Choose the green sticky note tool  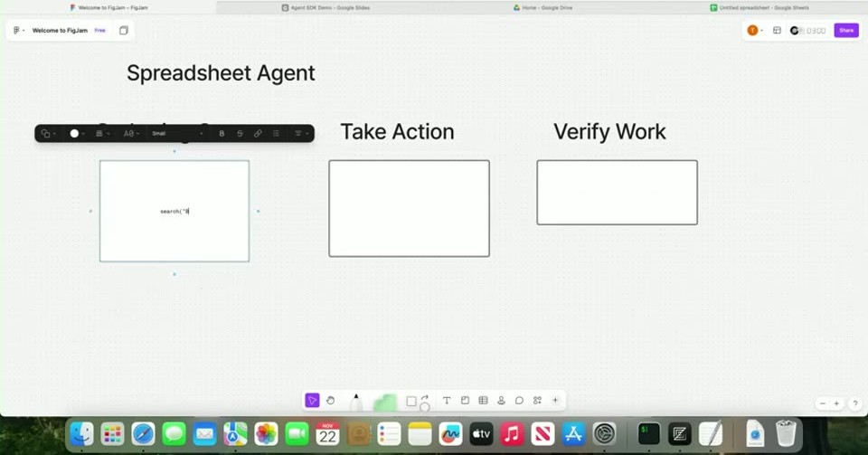pyautogui.click(x=385, y=403)
